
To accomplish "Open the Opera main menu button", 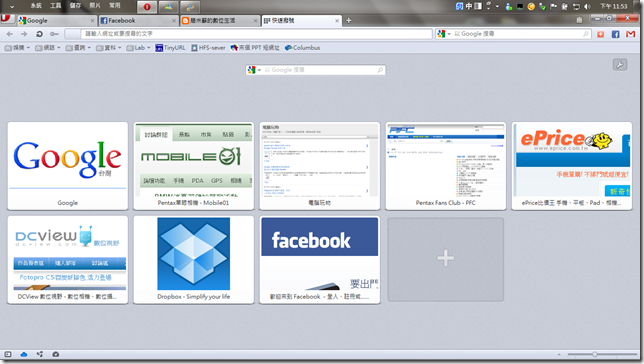I will 6,19.
